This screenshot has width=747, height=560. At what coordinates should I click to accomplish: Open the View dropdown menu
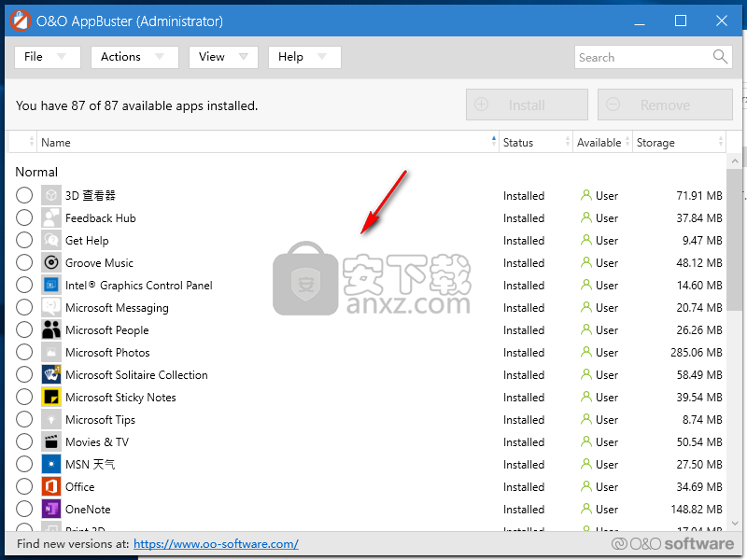tap(223, 57)
